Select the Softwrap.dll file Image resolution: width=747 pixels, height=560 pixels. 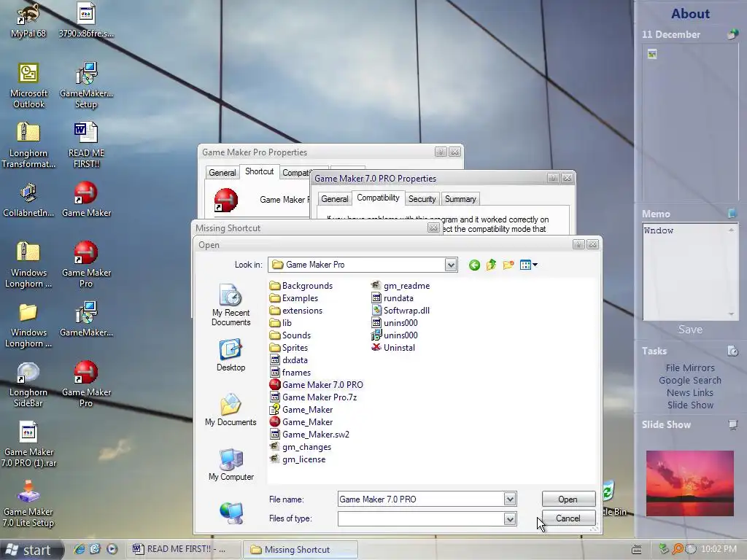(400, 311)
